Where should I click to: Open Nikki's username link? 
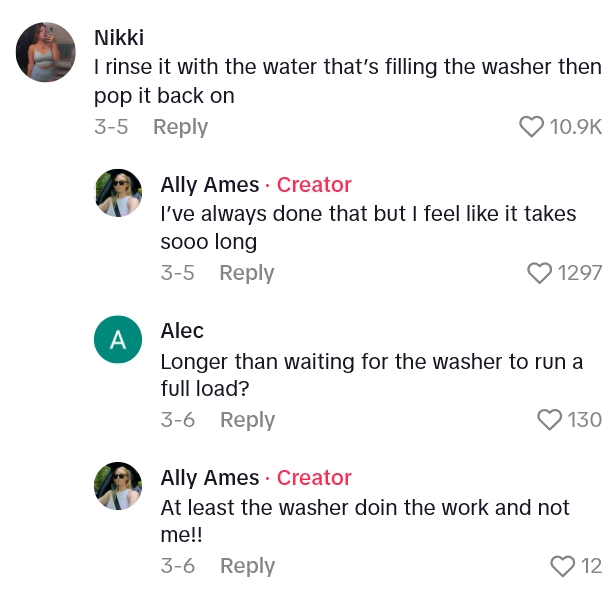coord(119,37)
